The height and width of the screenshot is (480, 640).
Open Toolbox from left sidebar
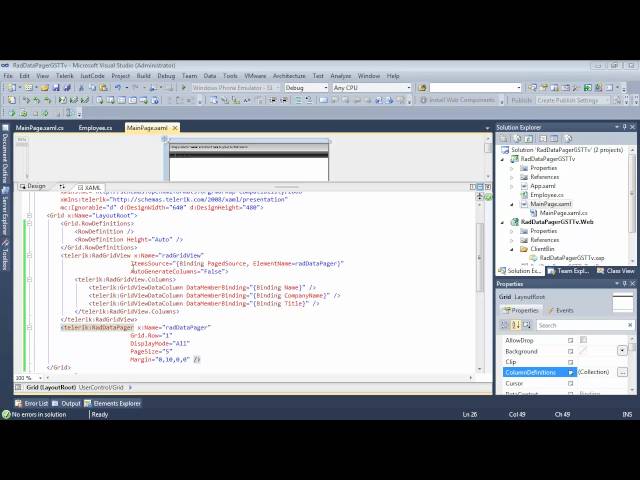click(5, 255)
